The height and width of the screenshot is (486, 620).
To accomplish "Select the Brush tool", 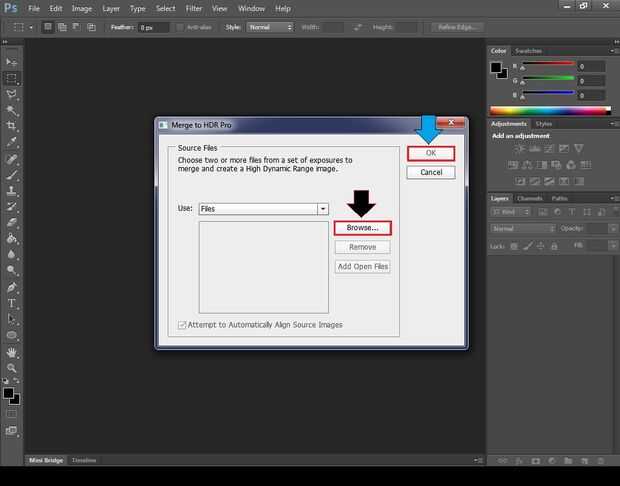I will click(11, 175).
